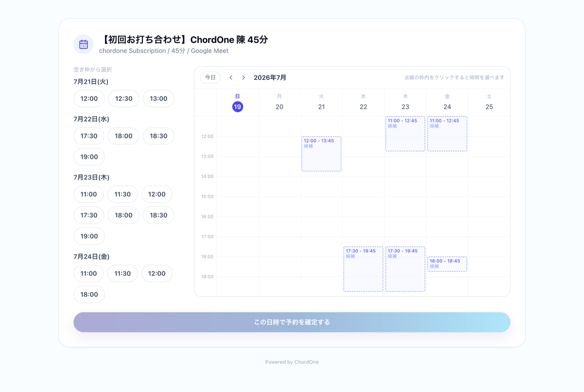
Task: Choose 19:00 slot under 7月22日(水)
Action: click(89, 157)
